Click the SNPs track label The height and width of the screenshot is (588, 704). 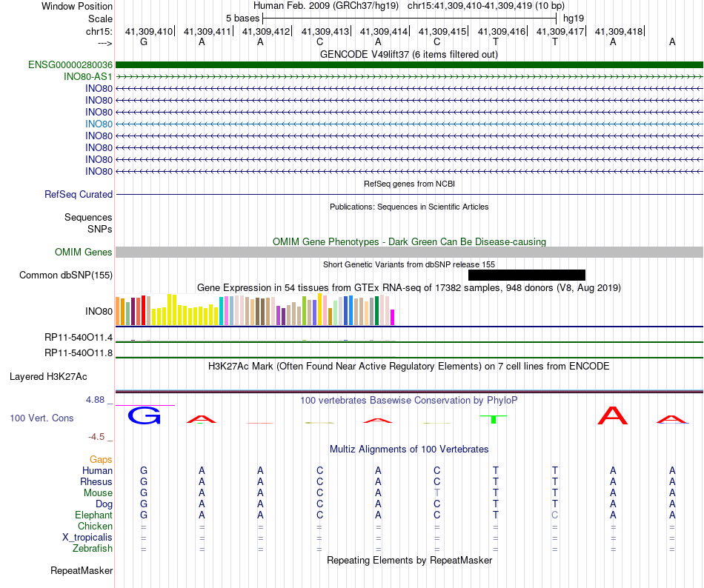(100, 229)
